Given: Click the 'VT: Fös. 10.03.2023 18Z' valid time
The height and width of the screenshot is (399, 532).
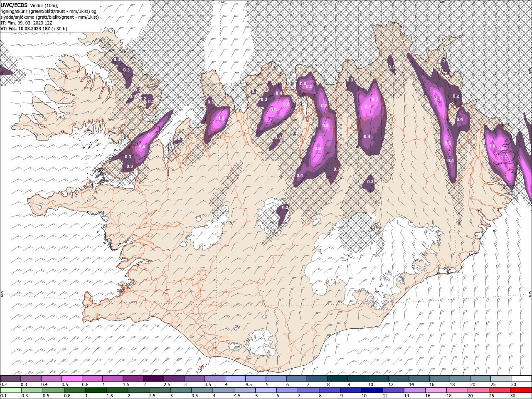Looking at the screenshot, I should click(25, 29).
